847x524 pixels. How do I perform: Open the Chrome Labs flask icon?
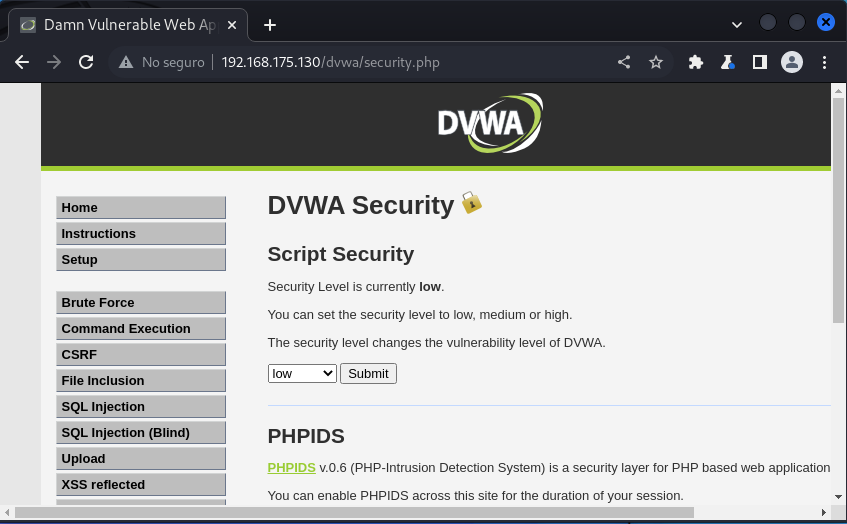[x=728, y=62]
